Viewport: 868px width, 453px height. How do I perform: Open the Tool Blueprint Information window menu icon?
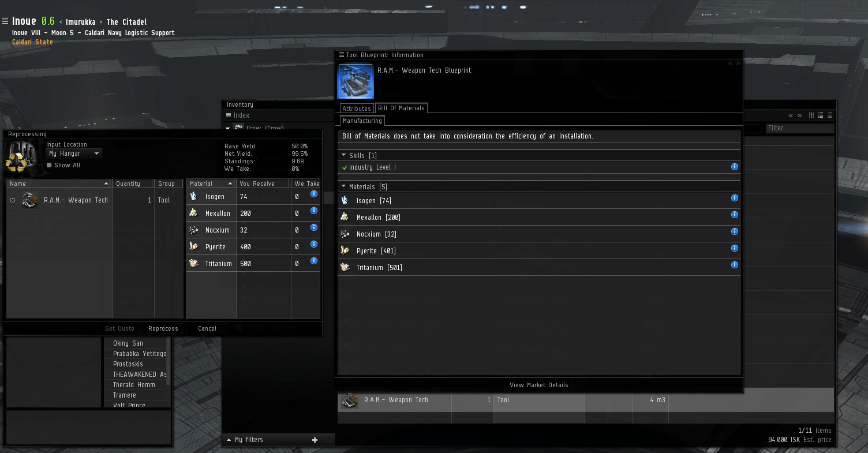coord(342,55)
